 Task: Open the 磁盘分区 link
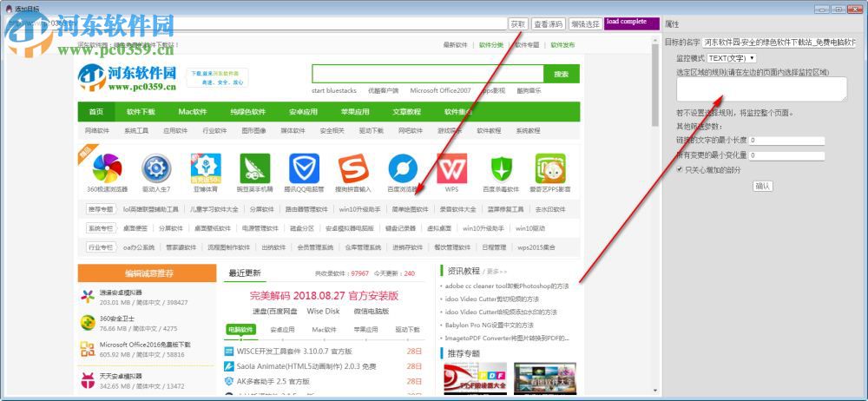click(x=302, y=228)
